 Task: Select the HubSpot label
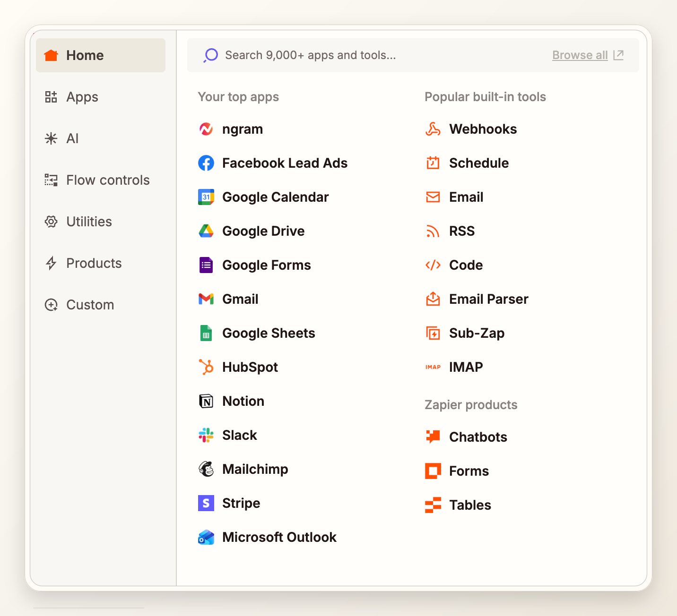[250, 367]
